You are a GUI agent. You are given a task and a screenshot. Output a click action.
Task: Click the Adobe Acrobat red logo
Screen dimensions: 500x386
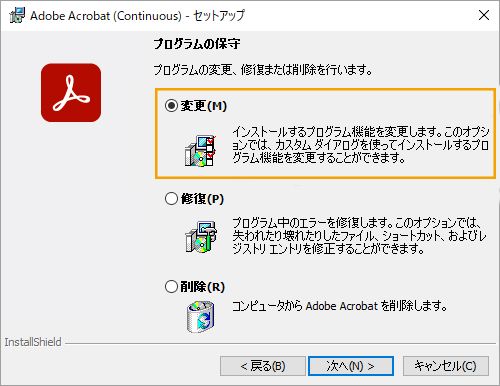71,93
